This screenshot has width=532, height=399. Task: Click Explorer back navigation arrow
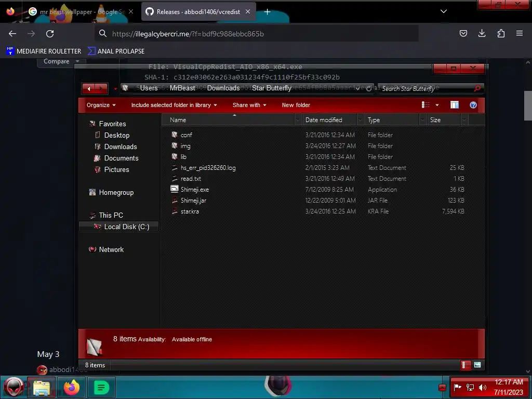[89, 88]
